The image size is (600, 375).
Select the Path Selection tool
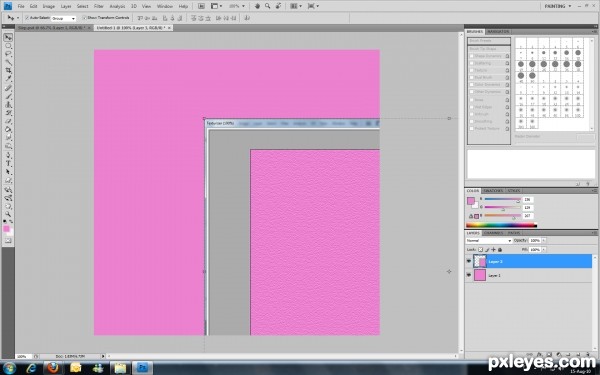click(x=8, y=172)
